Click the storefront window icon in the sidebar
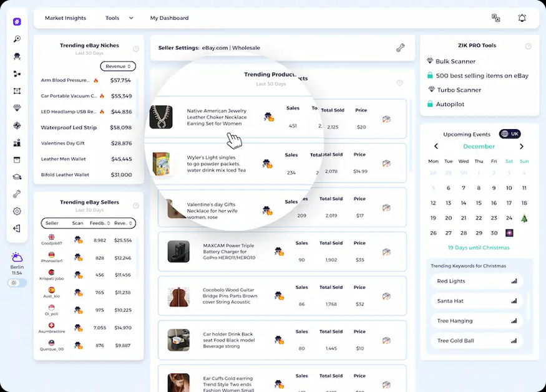546x392 pixels. (17, 160)
